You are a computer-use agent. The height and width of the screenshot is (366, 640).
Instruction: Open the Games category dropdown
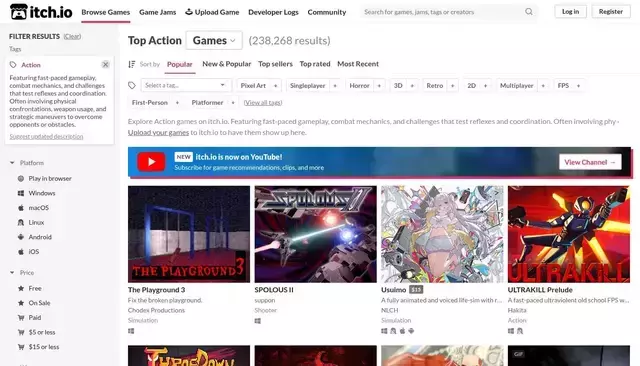pos(214,40)
